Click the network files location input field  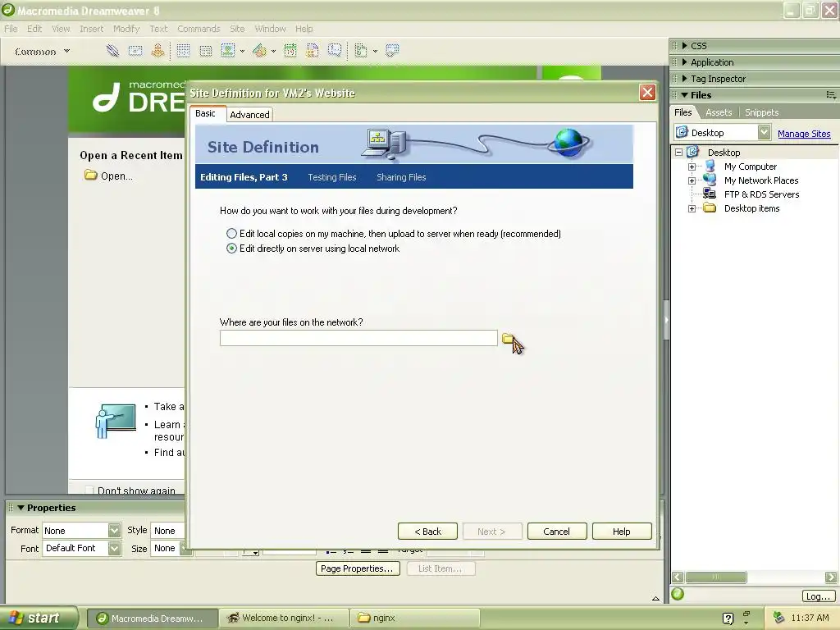point(358,338)
